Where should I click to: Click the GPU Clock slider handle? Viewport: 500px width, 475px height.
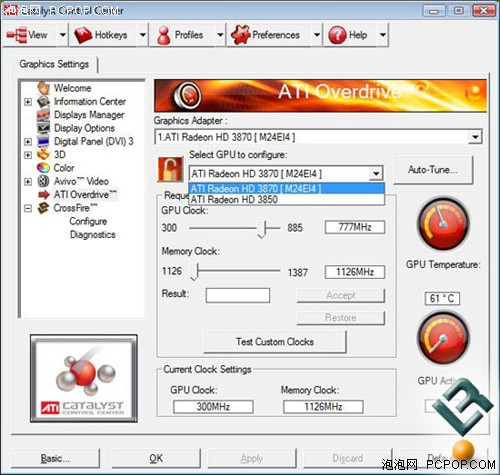click(262, 229)
